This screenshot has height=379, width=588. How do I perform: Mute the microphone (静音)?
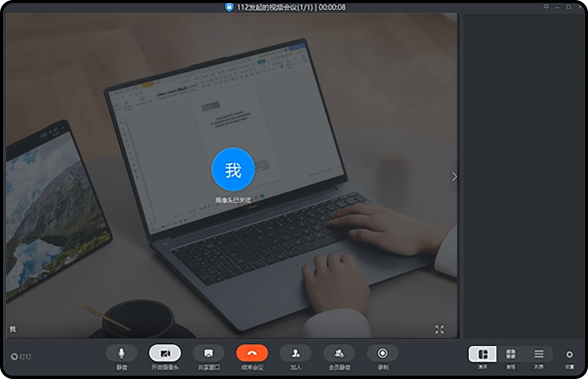coord(122,353)
